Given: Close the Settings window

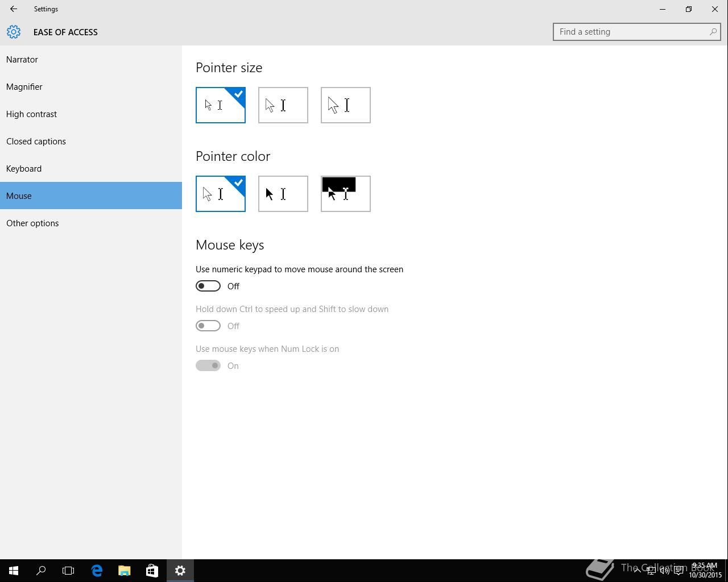Looking at the screenshot, I should (715, 9).
